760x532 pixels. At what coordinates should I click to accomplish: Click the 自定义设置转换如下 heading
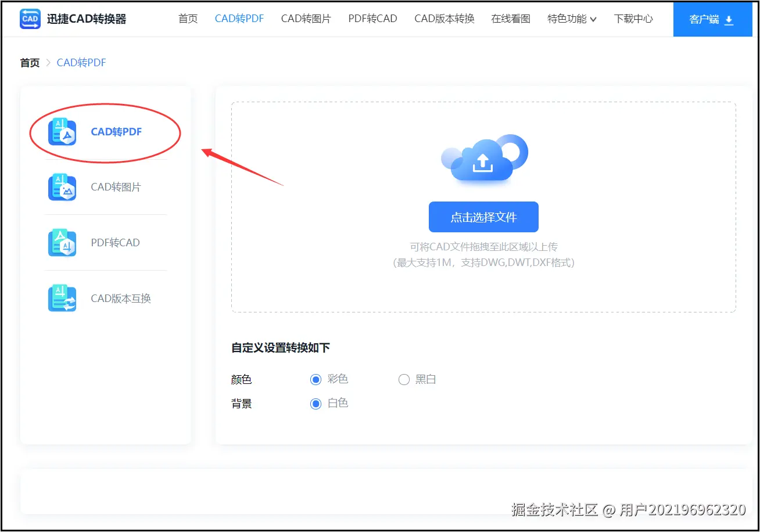click(x=281, y=348)
